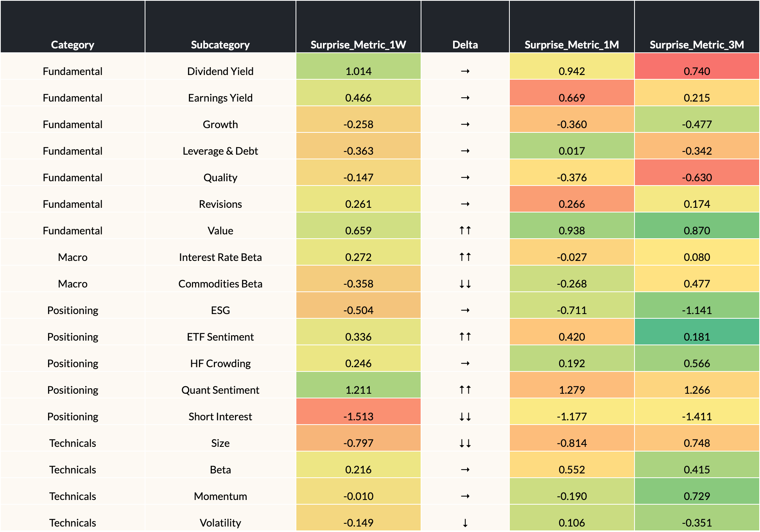Click the right arrow in Dividend Yield row
This screenshot has height=532, width=760.
click(x=465, y=71)
